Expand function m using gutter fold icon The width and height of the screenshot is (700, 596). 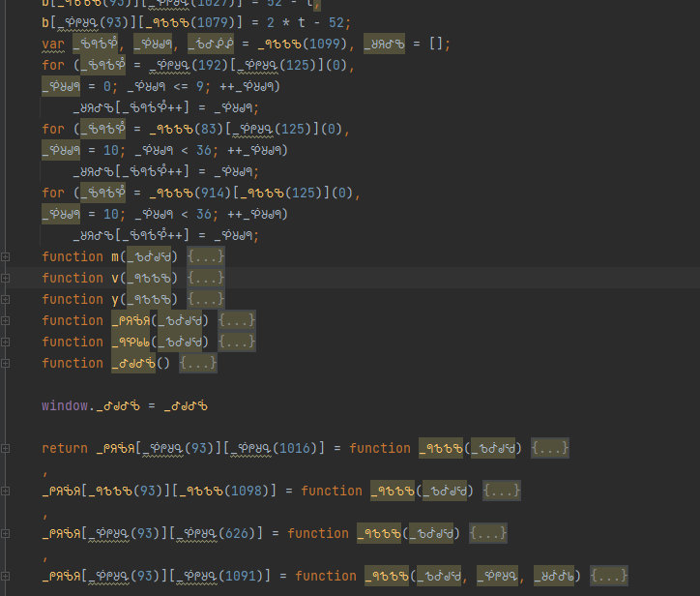6,257
